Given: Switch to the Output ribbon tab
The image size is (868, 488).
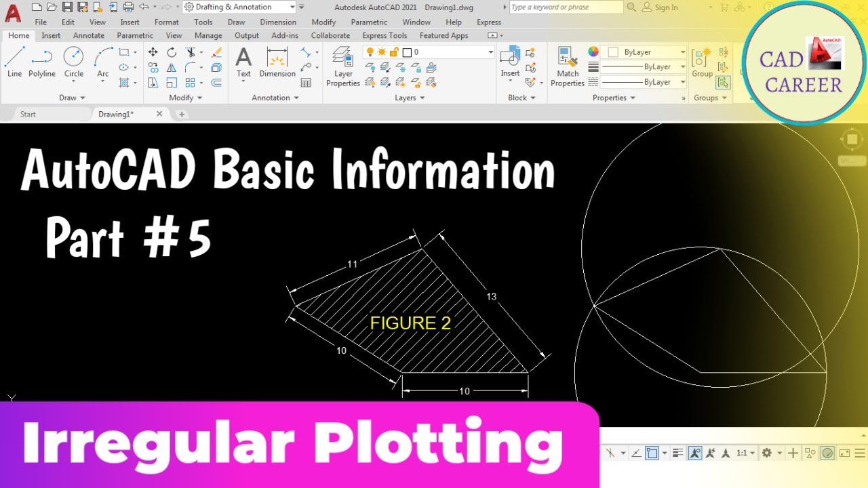Looking at the screenshot, I should 247,35.
